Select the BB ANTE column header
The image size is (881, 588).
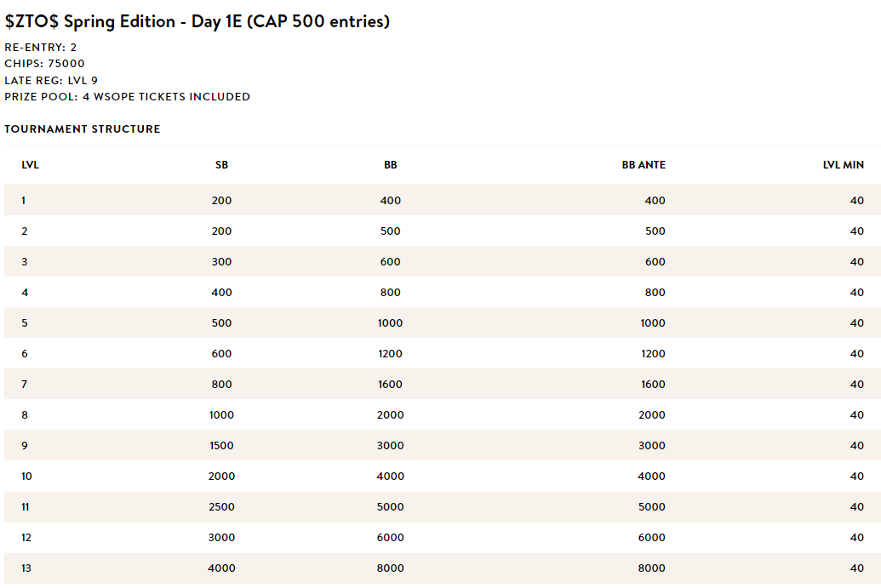(644, 164)
